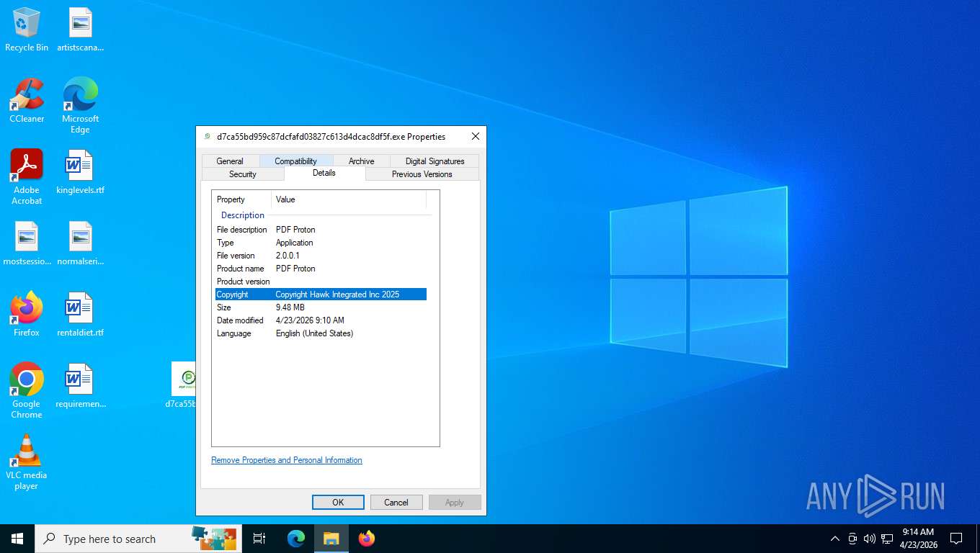Open the Recycle Bin desktop icon
The image size is (980, 553).
pos(27,29)
